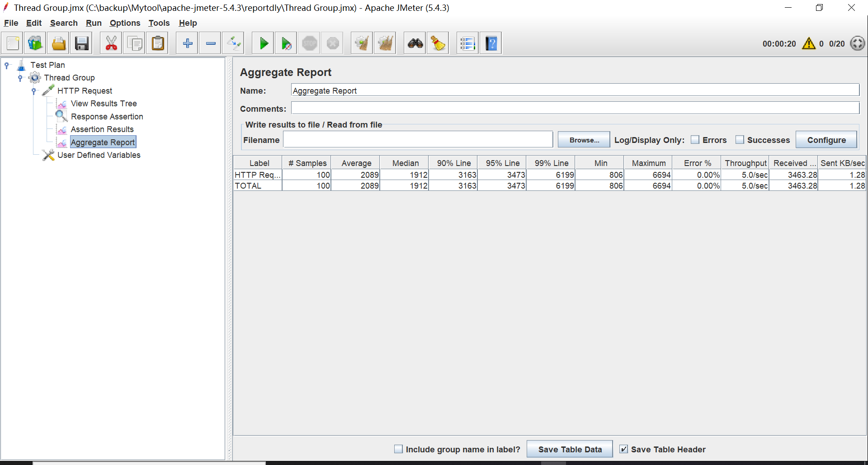This screenshot has width=868, height=465.
Task: Sort table by Throughput column header
Action: point(745,163)
